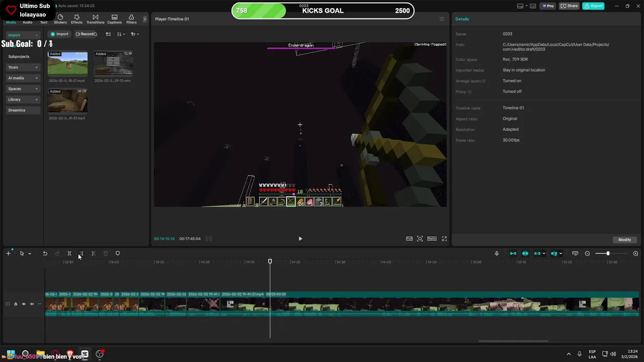The height and width of the screenshot is (362, 644).
Task: Open the player Ratio menu
Action: tap(432, 239)
